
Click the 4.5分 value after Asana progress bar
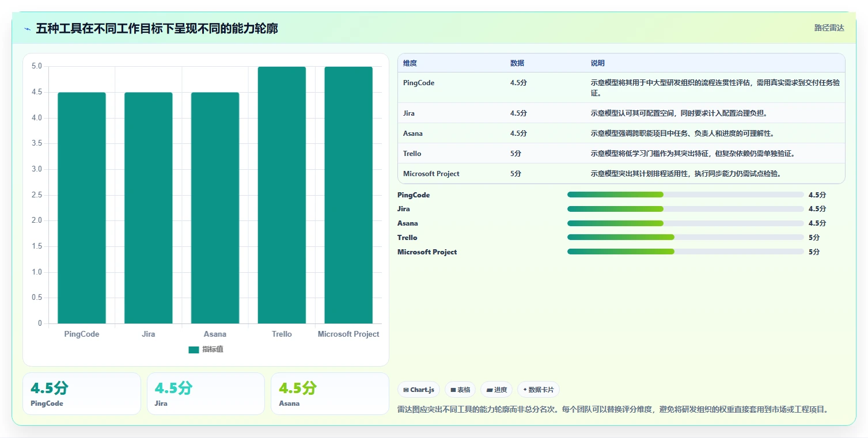817,223
